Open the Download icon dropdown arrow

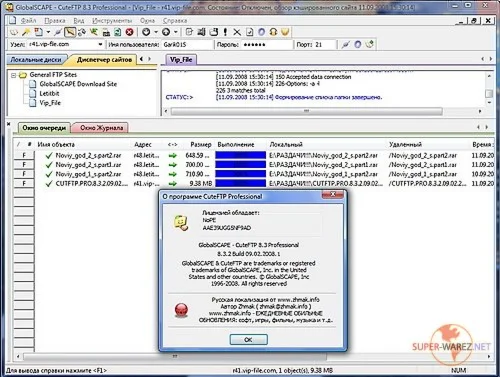pos(155,32)
